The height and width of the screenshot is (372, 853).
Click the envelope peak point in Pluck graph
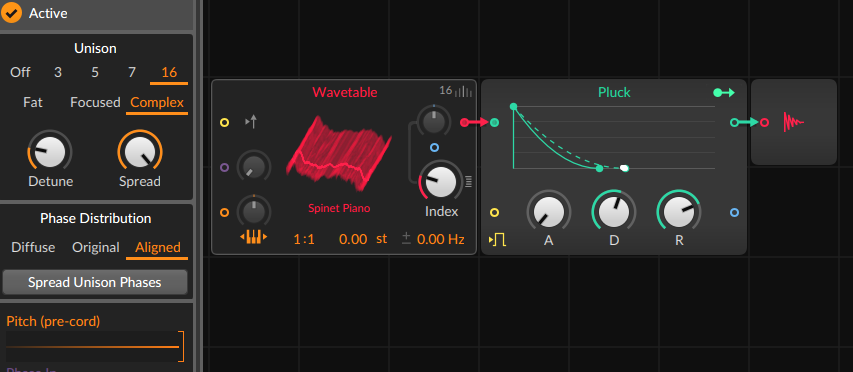click(514, 107)
